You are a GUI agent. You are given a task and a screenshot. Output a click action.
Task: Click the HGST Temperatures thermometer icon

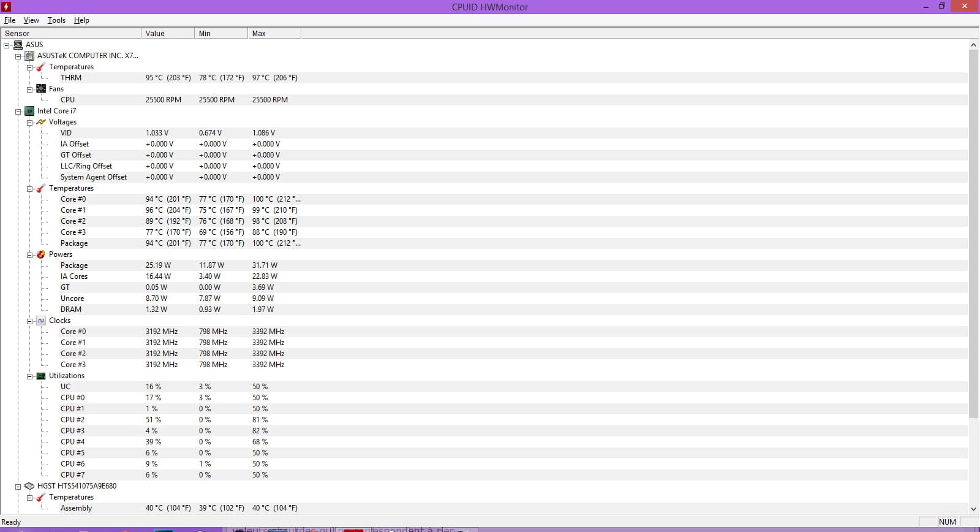(x=41, y=497)
